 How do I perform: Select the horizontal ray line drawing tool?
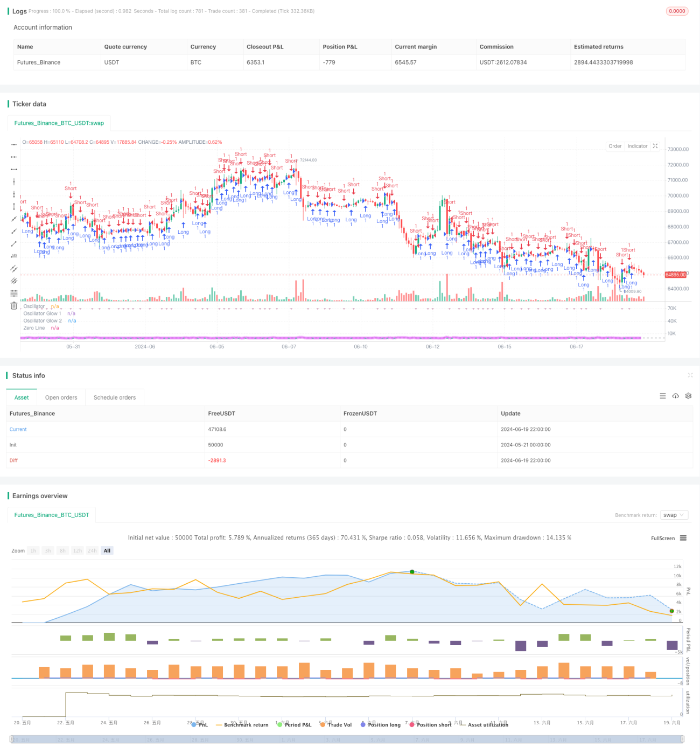[14, 157]
